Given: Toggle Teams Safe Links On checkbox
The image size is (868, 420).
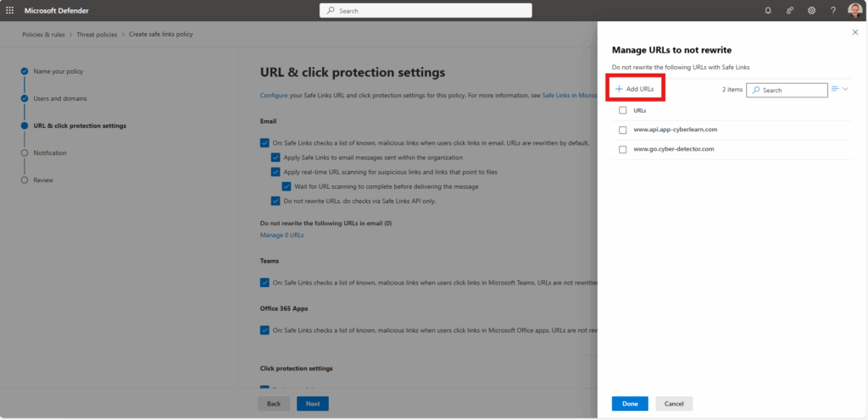Looking at the screenshot, I should point(264,282).
